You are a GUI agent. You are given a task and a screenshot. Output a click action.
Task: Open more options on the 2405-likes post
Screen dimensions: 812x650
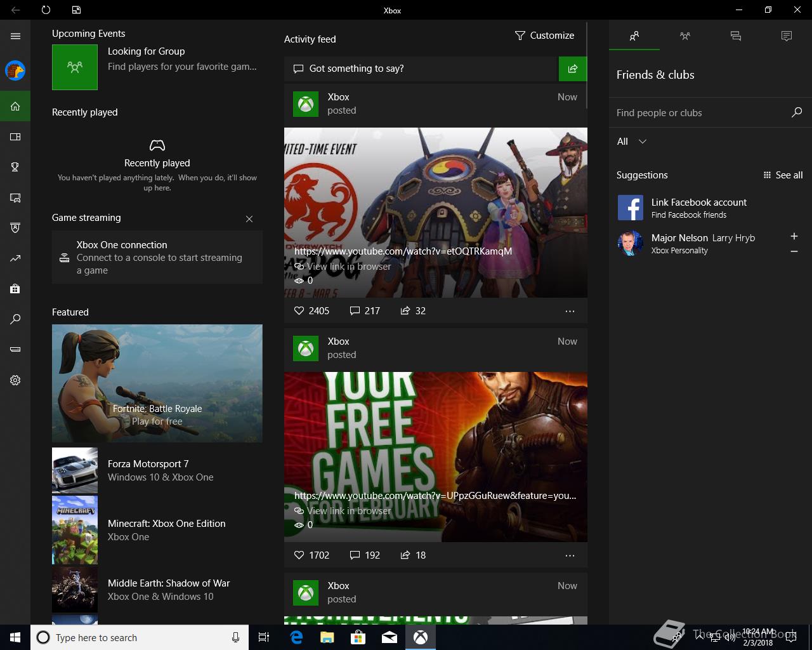click(x=570, y=311)
